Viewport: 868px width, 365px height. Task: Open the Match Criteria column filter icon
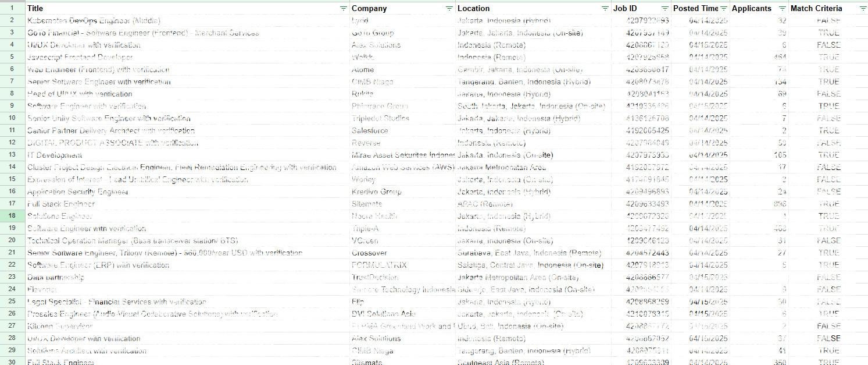tap(863, 9)
